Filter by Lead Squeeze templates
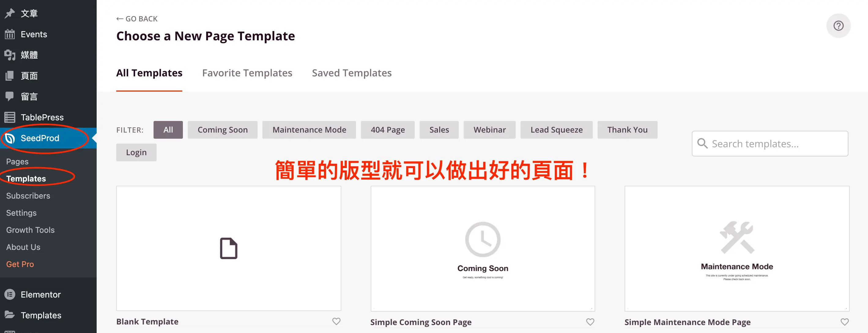The width and height of the screenshot is (868, 333). tap(556, 130)
